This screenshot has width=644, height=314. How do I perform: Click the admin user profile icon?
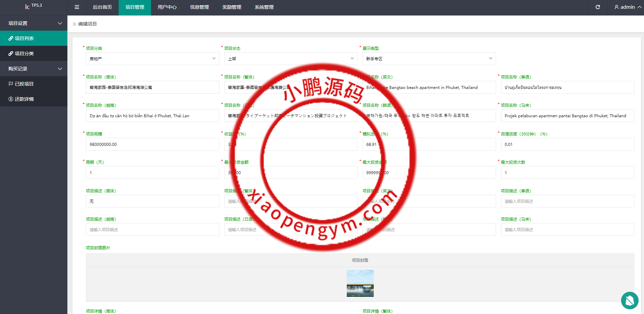[616, 7]
